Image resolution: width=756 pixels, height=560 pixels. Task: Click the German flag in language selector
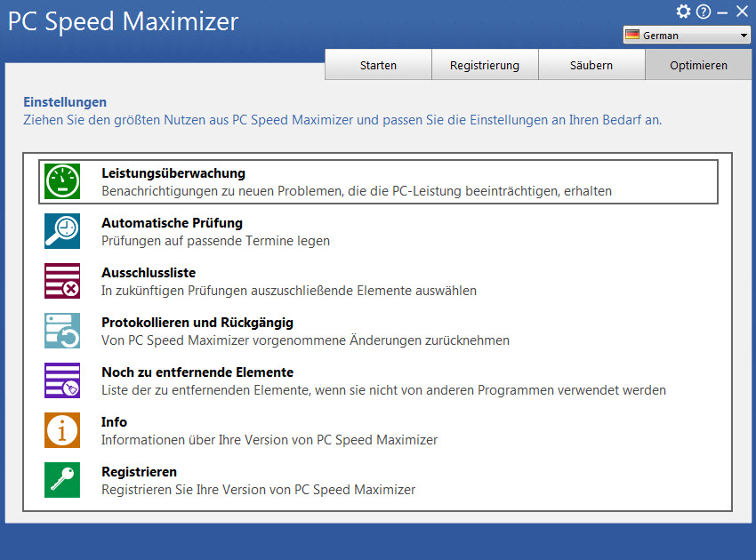[632, 35]
